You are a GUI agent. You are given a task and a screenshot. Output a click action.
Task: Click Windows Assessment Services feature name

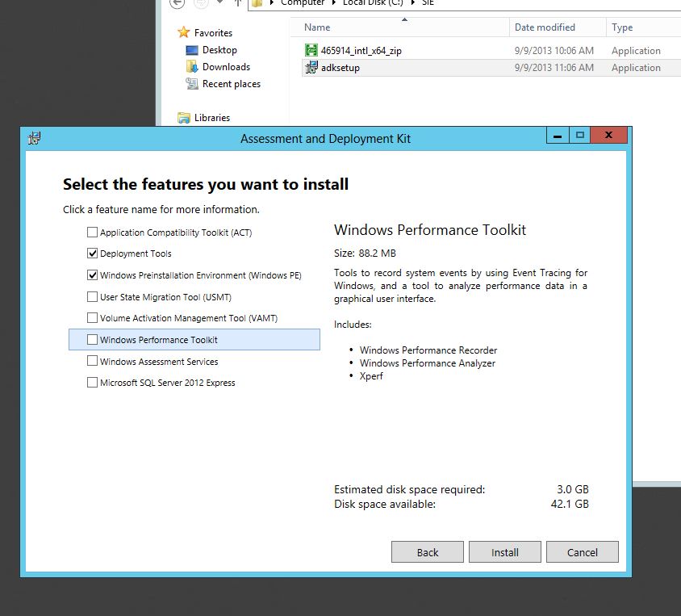coord(159,362)
